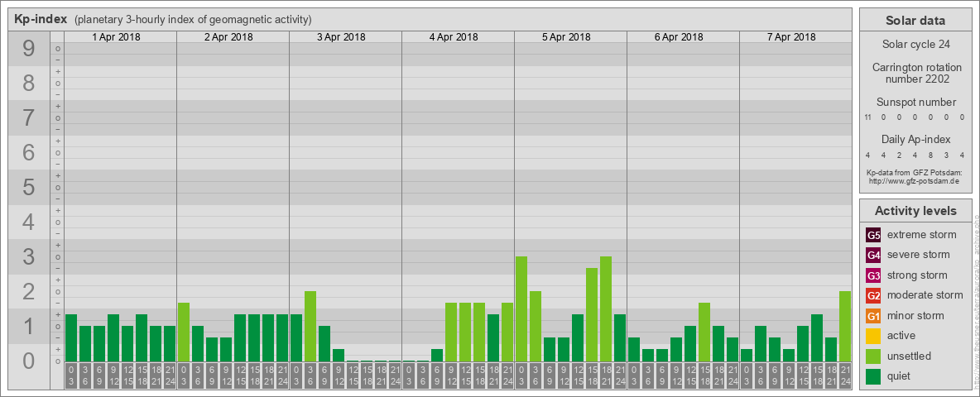
Task: Select the '7 Apr 2018' date header
Action: tap(791, 37)
